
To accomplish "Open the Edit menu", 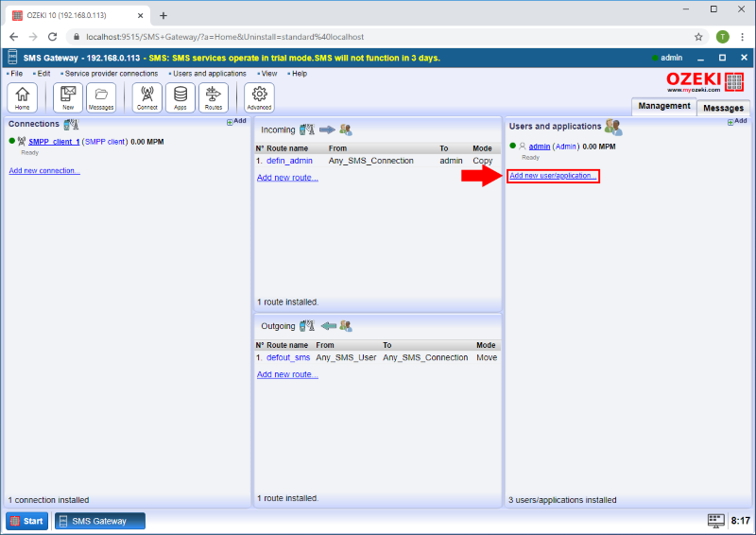I will (x=43, y=74).
